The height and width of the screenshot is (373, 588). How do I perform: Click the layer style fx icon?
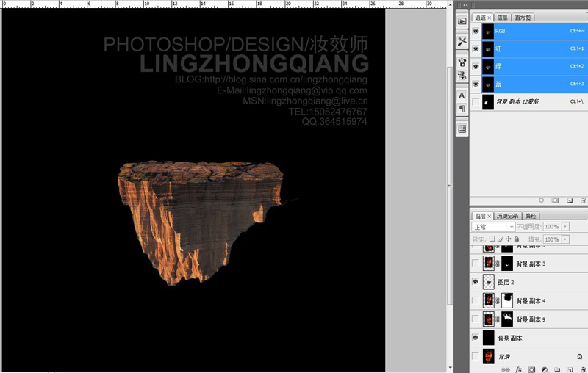pos(519,369)
